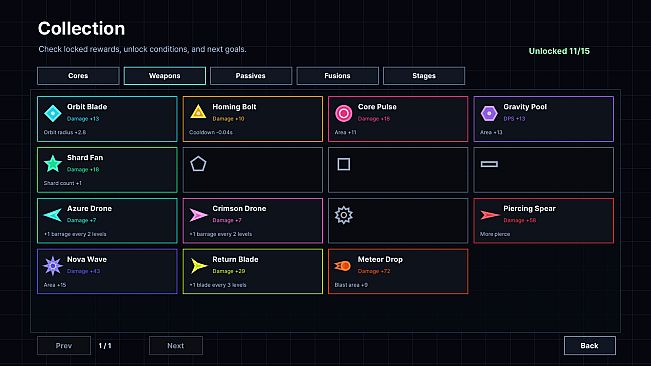The height and width of the screenshot is (366, 651).
Task: Select the locked pentagon weapon icon
Action: pos(198,164)
